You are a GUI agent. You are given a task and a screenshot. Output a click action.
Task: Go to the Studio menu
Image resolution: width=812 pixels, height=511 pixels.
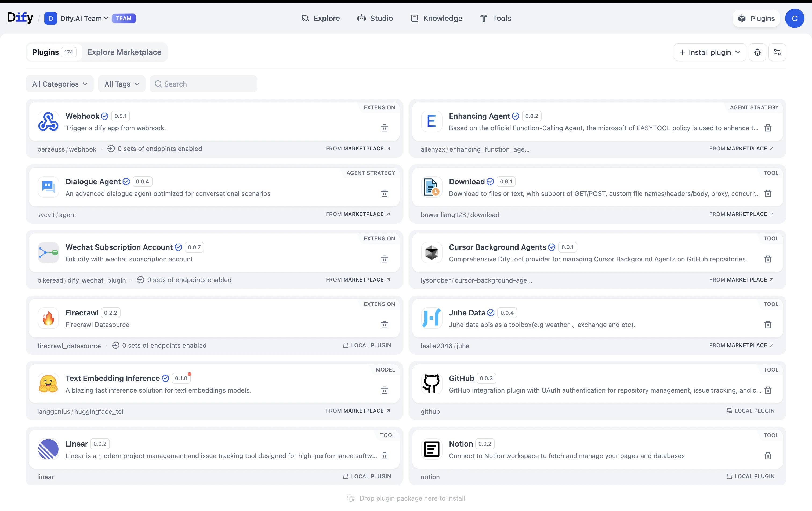coord(375,19)
